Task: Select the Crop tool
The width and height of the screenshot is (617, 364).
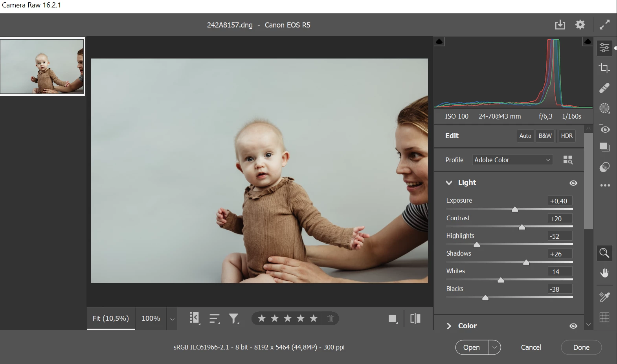Action: tap(604, 68)
